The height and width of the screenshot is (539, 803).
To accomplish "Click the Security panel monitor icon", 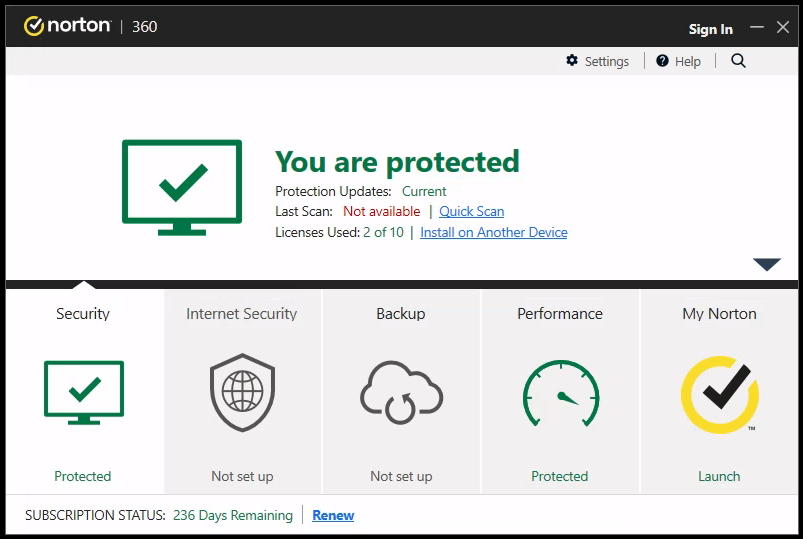I will point(83,392).
